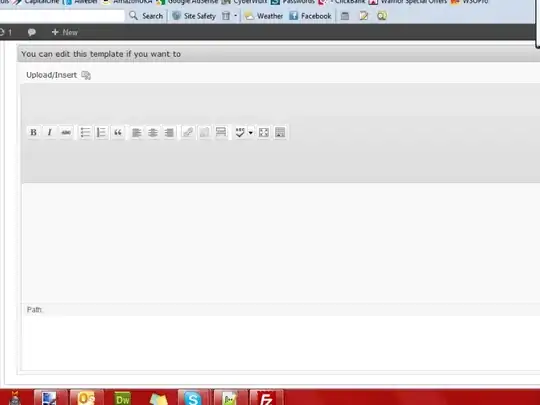The width and height of the screenshot is (540, 405).
Task: Expand the dropdown arrow next to trash icon
Action: tap(236, 16)
